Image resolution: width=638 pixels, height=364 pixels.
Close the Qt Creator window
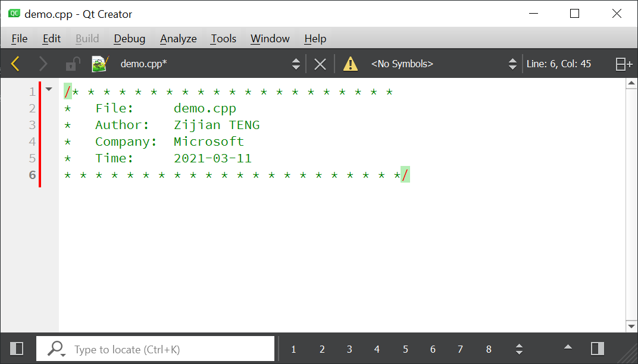coord(617,14)
